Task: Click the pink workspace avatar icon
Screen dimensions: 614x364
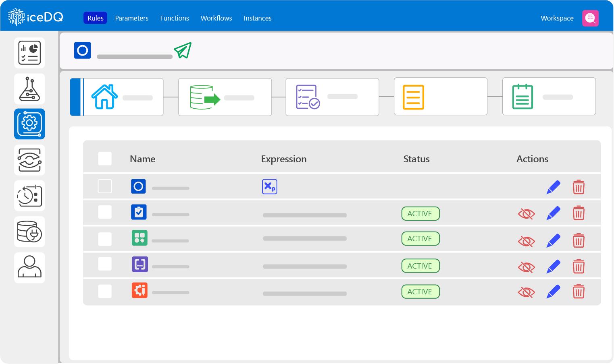Action: (590, 18)
